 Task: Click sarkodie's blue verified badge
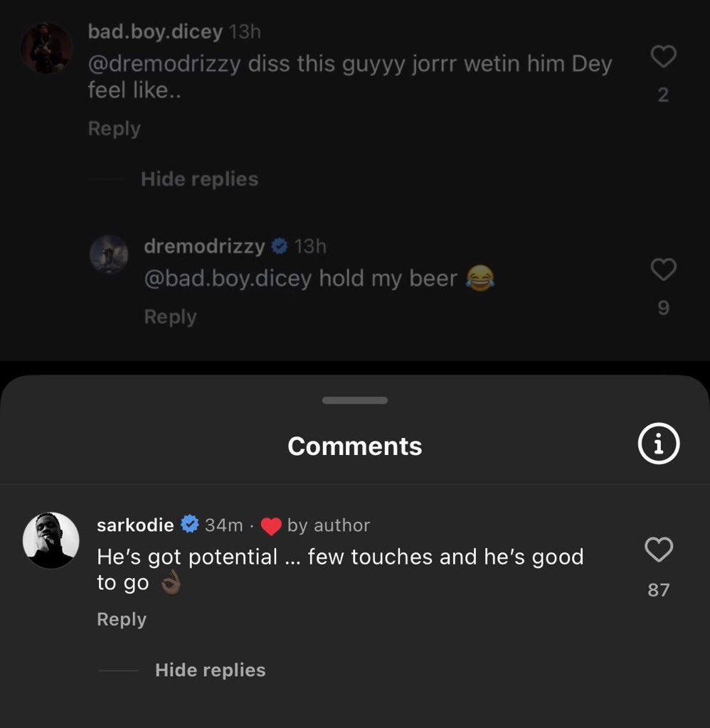point(189,525)
